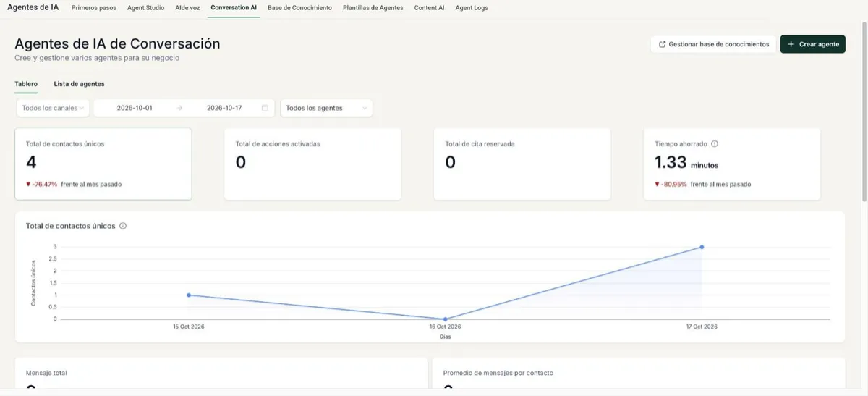Click the Mensaje total card label
Image resolution: width=868 pixels, height=396 pixels.
[46, 373]
